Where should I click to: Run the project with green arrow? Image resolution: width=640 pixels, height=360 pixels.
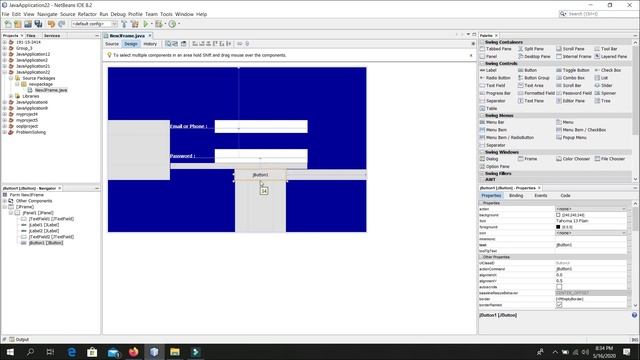(146, 24)
